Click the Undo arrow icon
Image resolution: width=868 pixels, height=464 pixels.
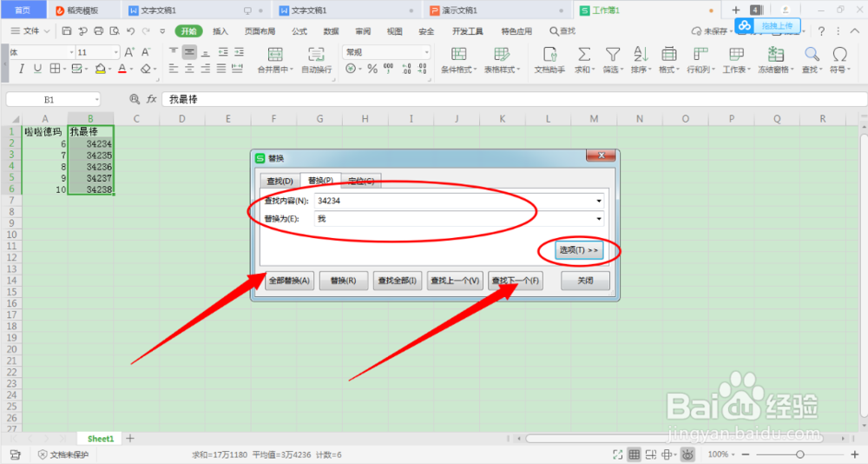tap(131, 31)
